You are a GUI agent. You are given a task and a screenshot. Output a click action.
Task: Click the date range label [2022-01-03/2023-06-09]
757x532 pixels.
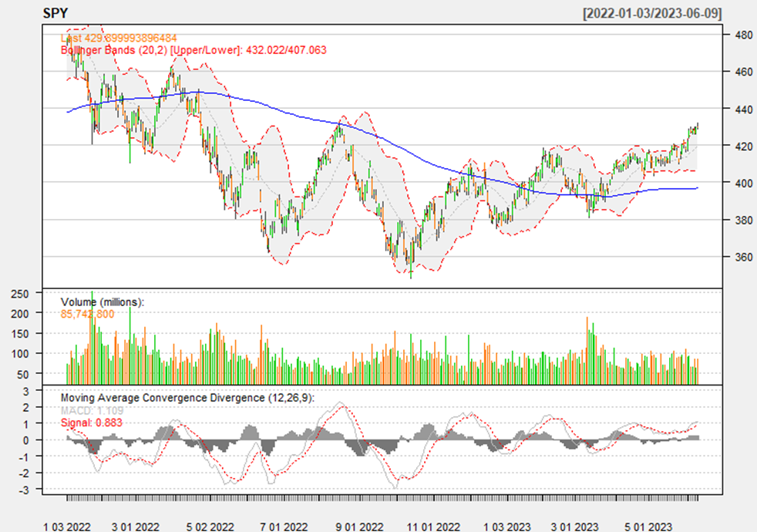(651, 13)
